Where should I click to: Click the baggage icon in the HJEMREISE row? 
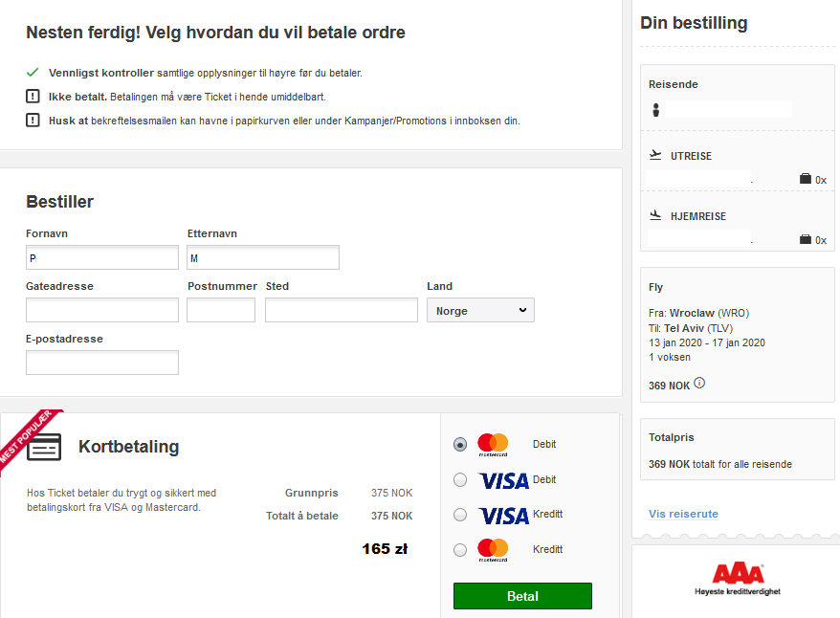[x=806, y=239]
